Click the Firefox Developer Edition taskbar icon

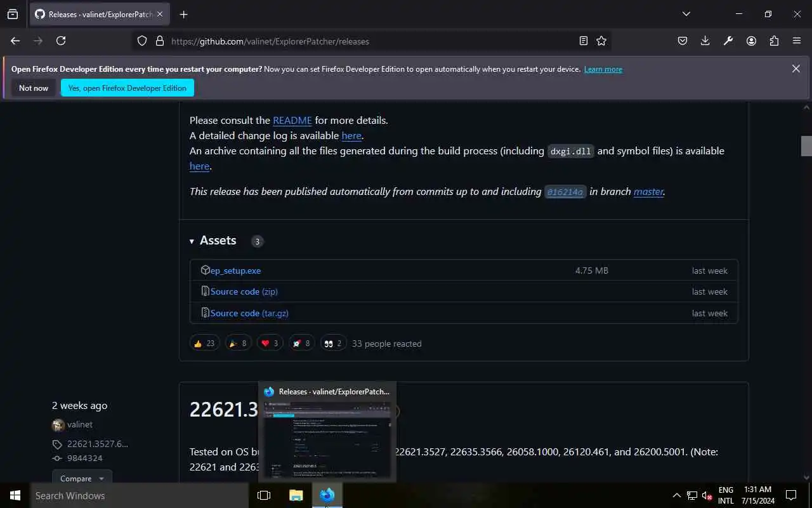[x=327, y=495]
